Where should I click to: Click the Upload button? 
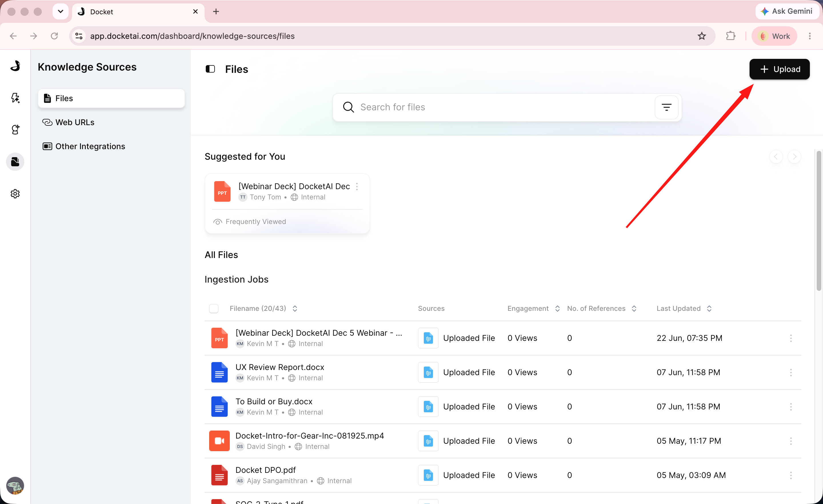pos(779,69)
